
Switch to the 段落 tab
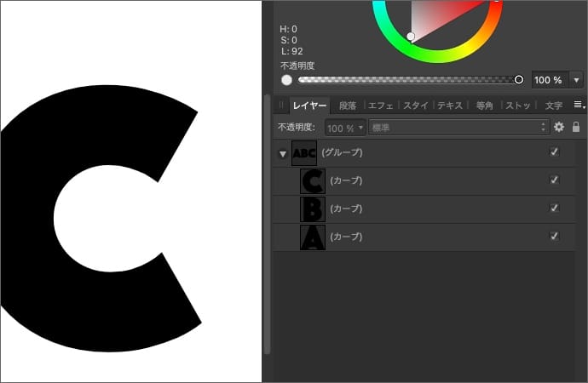pos(348,106)
